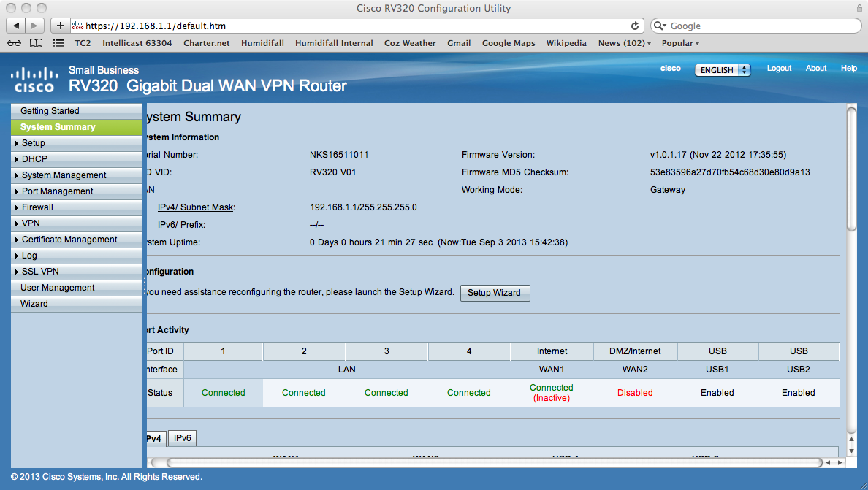Show all bookmarks with the book icon
This screenshot has height=490, width=868.
coord(36,43)
